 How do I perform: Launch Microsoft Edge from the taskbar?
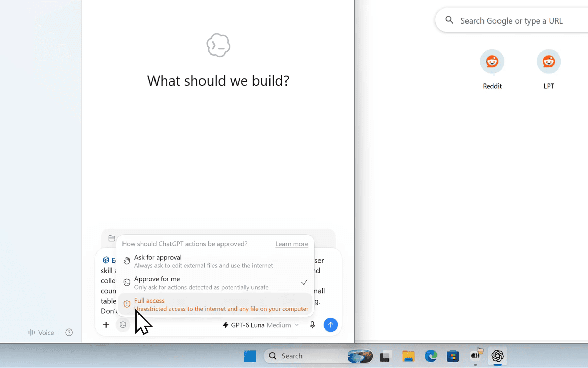(430, 356)
